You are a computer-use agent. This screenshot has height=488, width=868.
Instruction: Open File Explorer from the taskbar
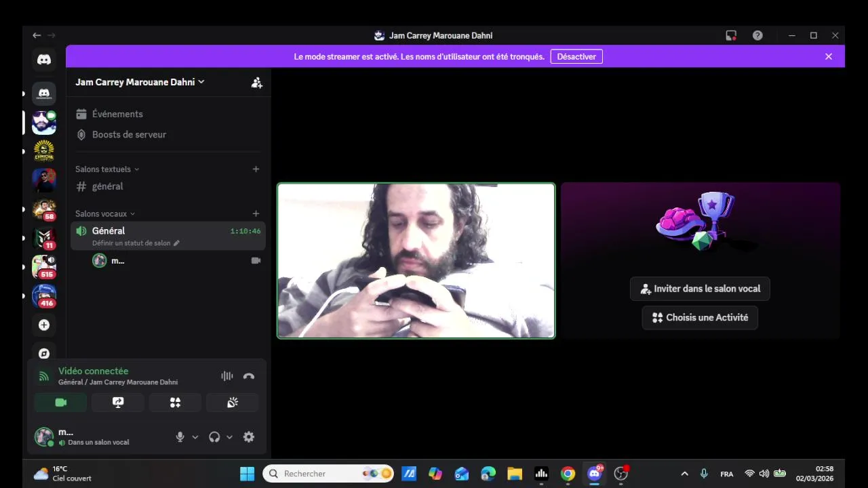515,474
